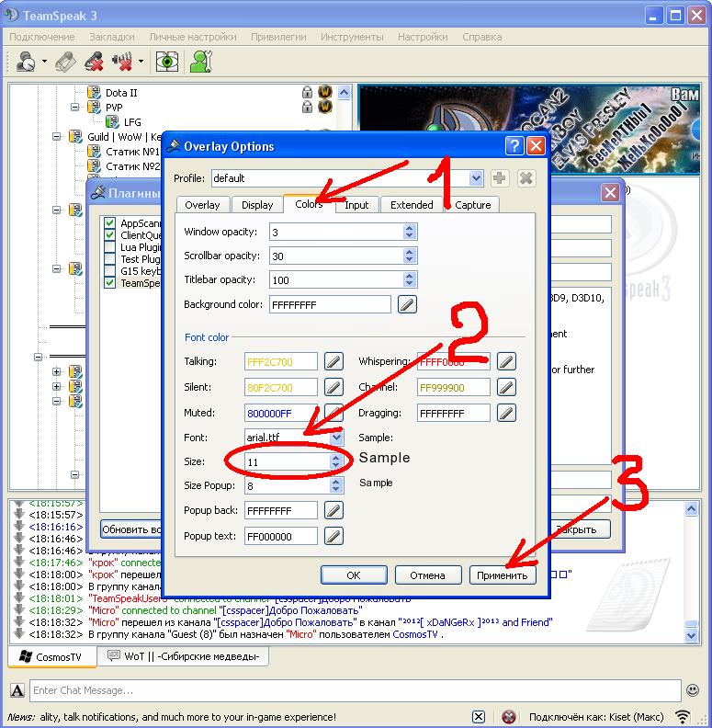The width and height of the screenshot is (712, 728).
Task: Click Закрыть in the plugins window
Action: click(x=581, y=529)
